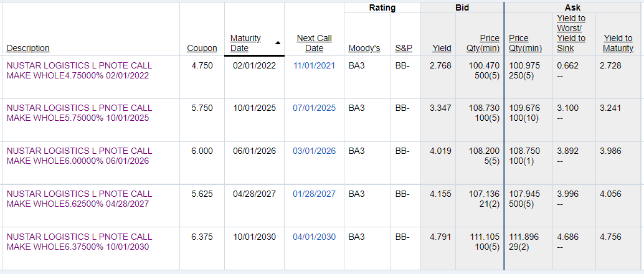
Task: Click the Maturity Date sort arrow icon
Action: coord(278,43)
